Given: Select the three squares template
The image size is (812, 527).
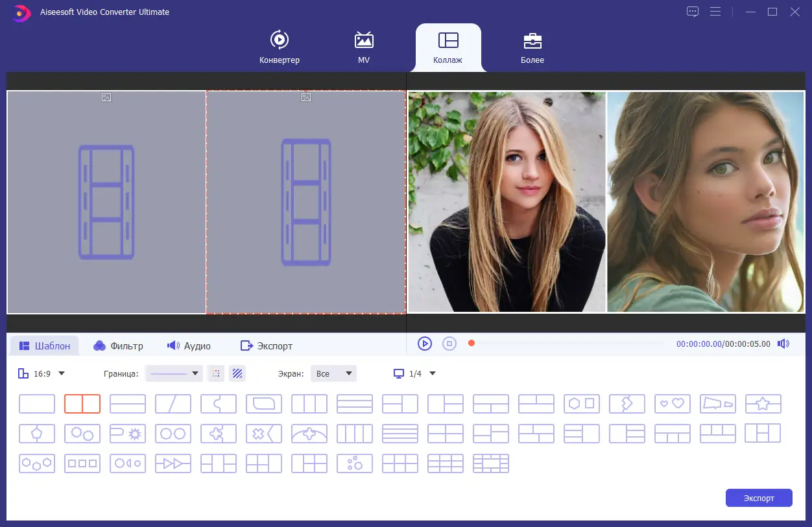Looking at the screenshot, I should [x=82, y=463].
